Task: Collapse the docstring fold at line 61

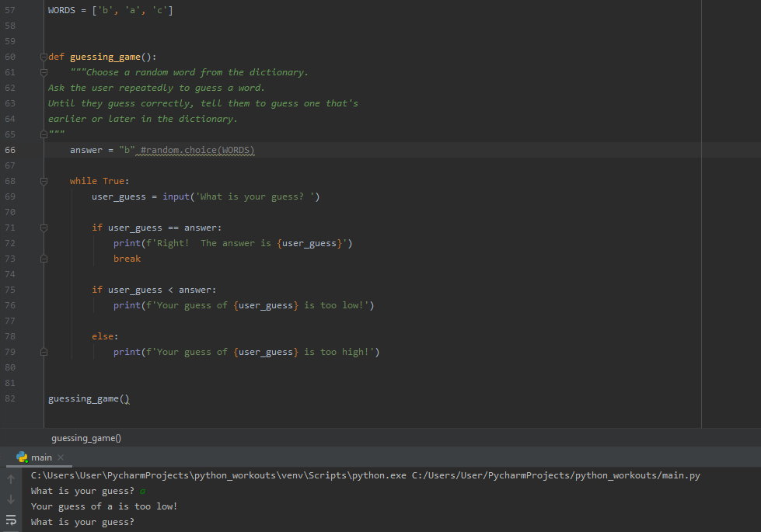Action: click(x=44, y=72)
